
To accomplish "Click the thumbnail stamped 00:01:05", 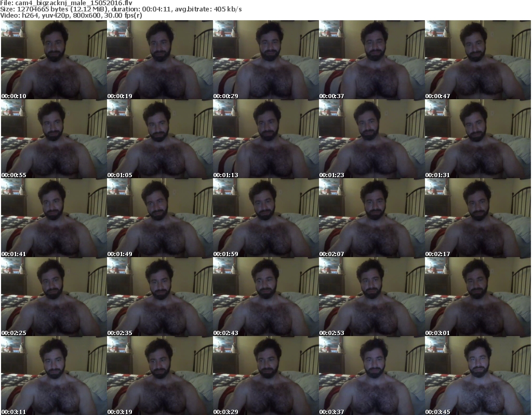I will (x=160, y=139).
